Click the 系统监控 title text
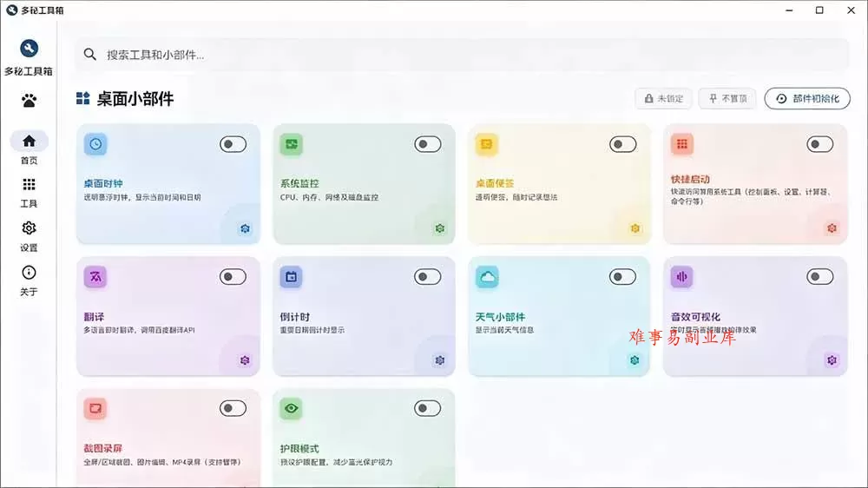Screen dimensions: 868x488 coord(299,183)
